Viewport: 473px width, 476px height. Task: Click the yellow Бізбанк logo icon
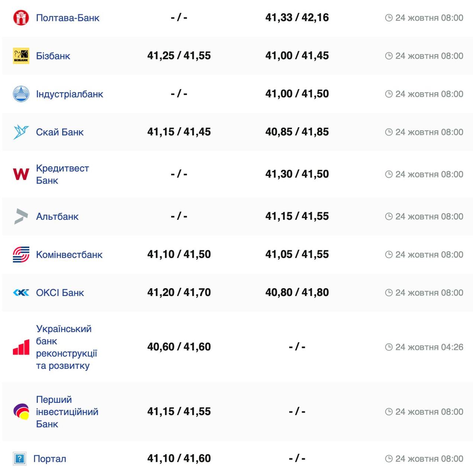21,56
